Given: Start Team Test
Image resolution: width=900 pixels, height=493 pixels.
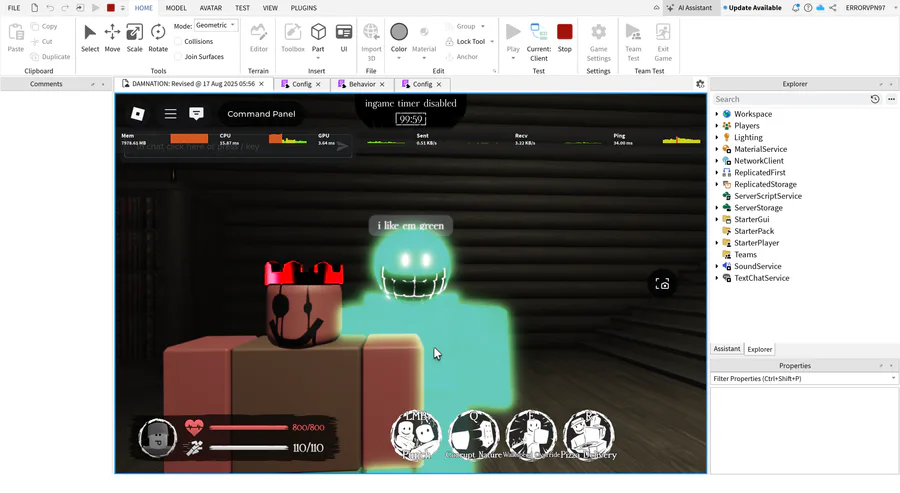Looking at the screenshot, I should pos(633,42).
